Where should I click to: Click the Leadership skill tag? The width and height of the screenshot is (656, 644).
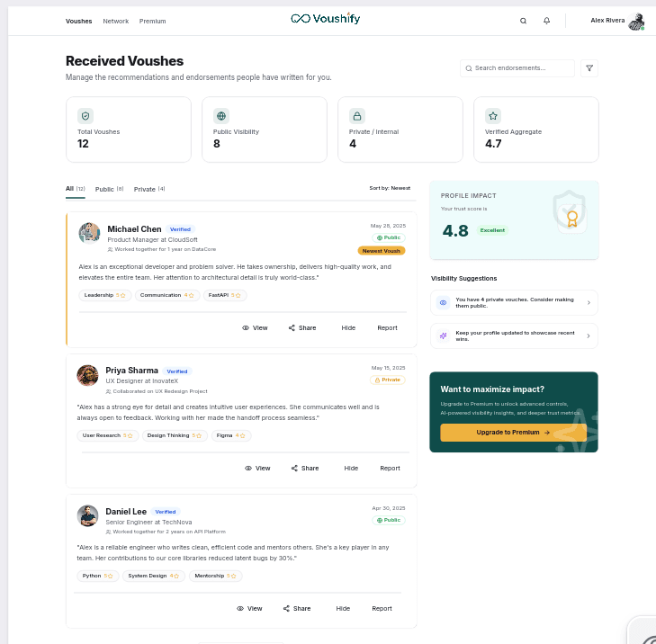coord(105,295)
